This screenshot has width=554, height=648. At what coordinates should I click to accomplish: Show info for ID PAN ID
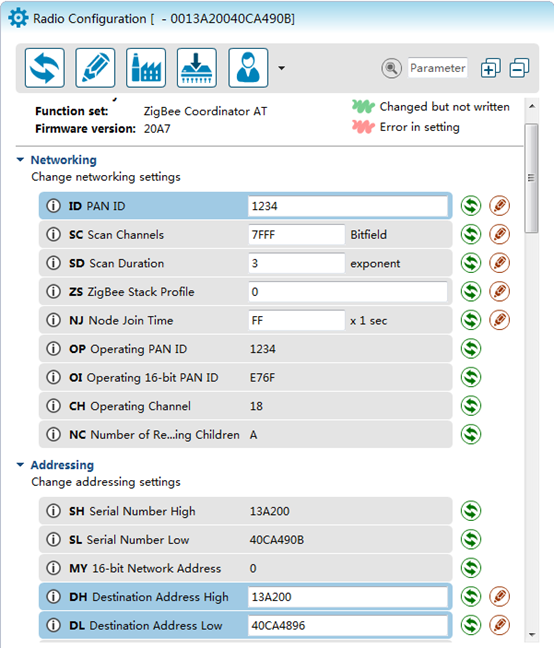coord(53,206)
